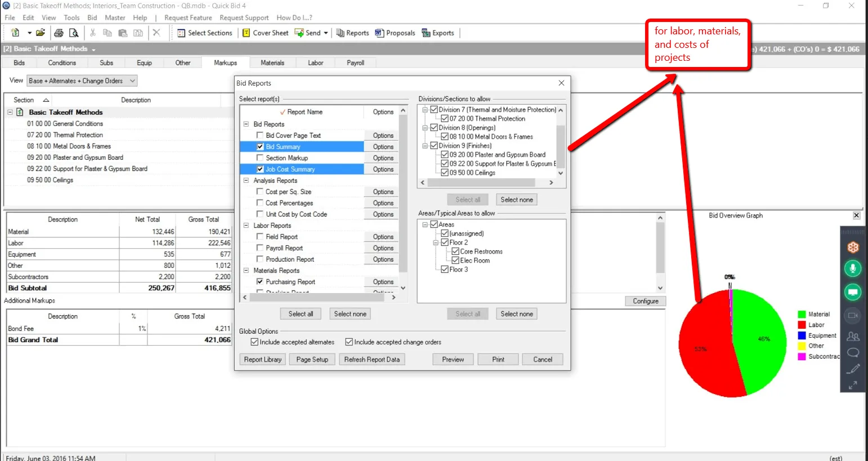Collapse the Labor Reports group

coord(246,225)
